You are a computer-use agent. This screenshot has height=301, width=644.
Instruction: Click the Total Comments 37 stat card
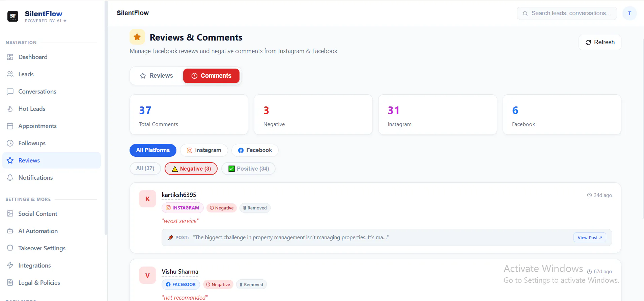point(189,115)
